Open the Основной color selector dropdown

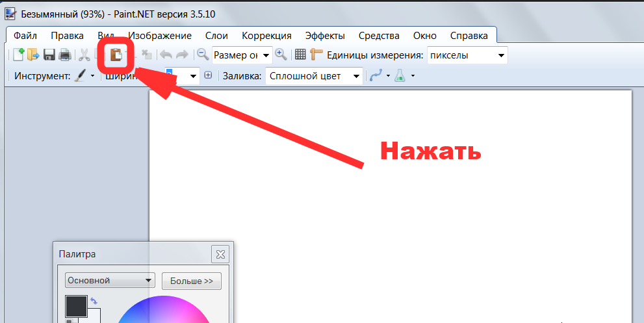pos(110,280)
